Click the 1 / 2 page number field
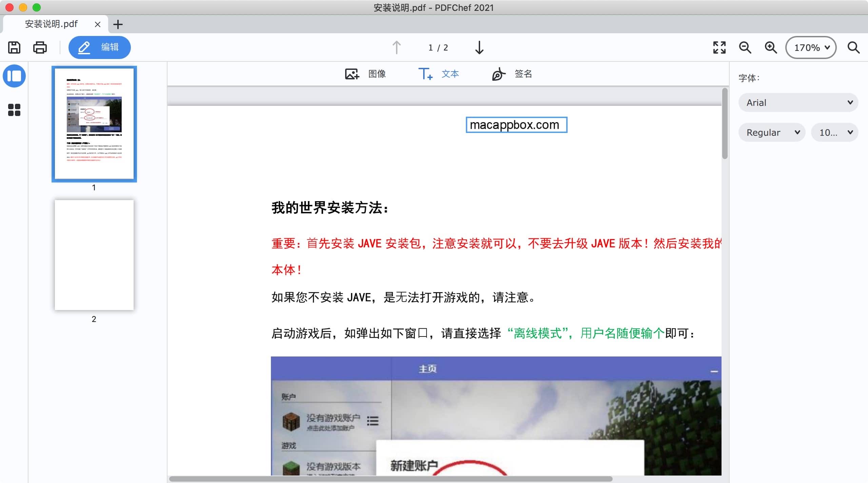868x483 pixels. 438,47
